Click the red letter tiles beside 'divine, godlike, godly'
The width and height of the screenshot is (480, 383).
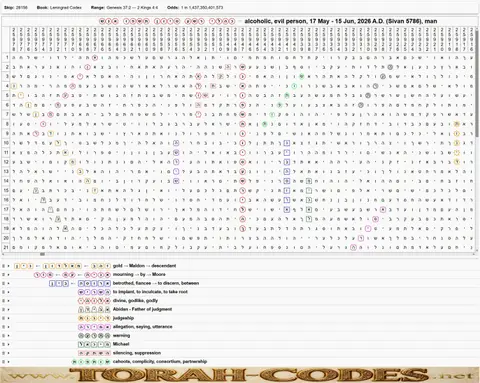94,301
